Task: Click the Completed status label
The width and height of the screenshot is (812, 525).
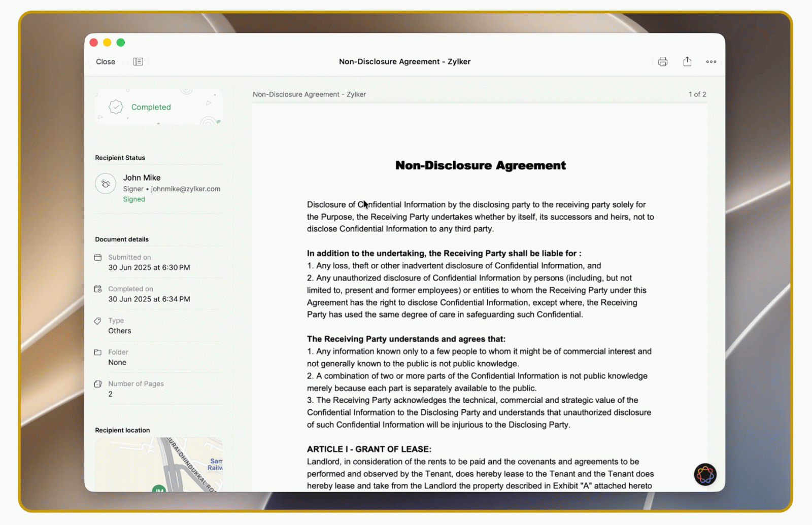Action: click(x=151, y=107)
